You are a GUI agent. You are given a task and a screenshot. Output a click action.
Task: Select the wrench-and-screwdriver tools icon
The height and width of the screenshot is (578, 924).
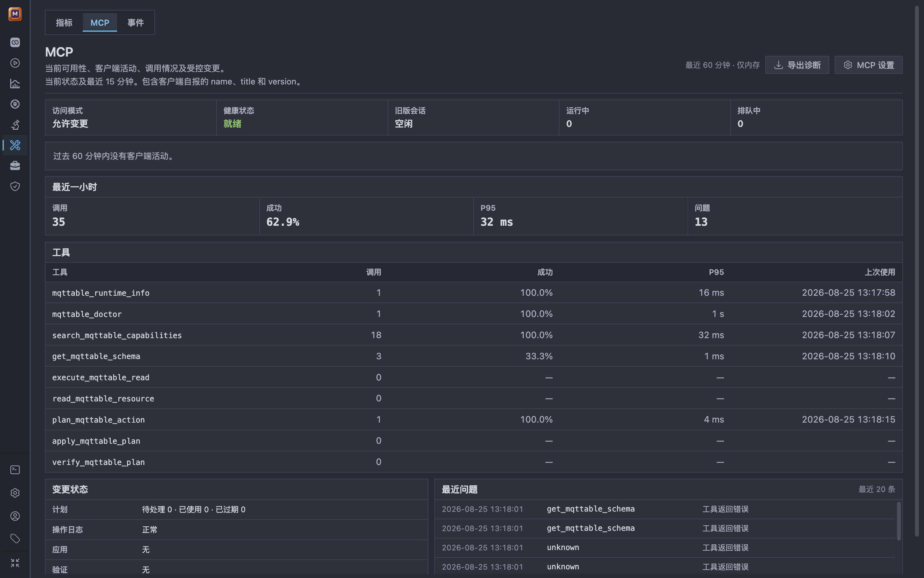(15, 145)
